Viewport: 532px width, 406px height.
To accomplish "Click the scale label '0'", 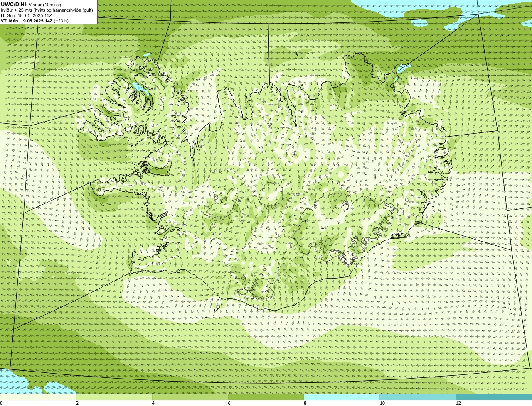I will pos(1,403).
